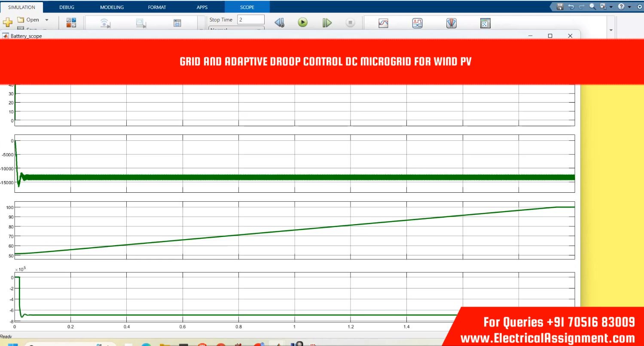
Task: Switch to the DEBUG tab
Action: point(67,7)
